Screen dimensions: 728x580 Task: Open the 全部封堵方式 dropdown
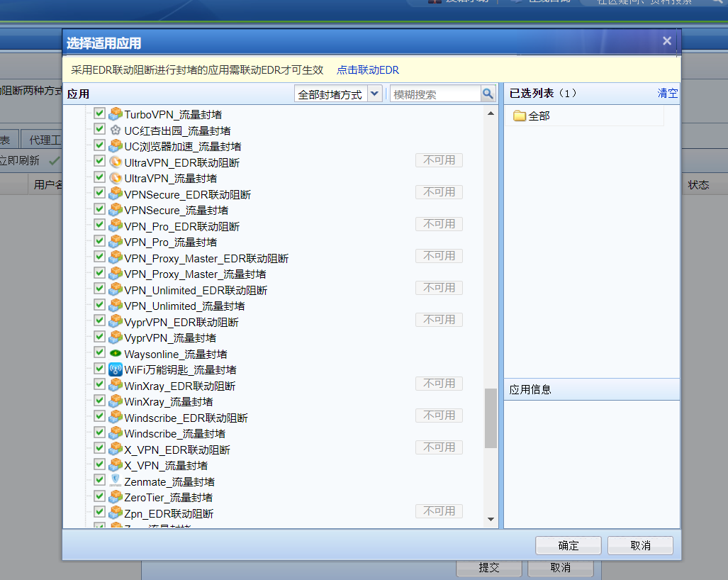tap(375, 94)
